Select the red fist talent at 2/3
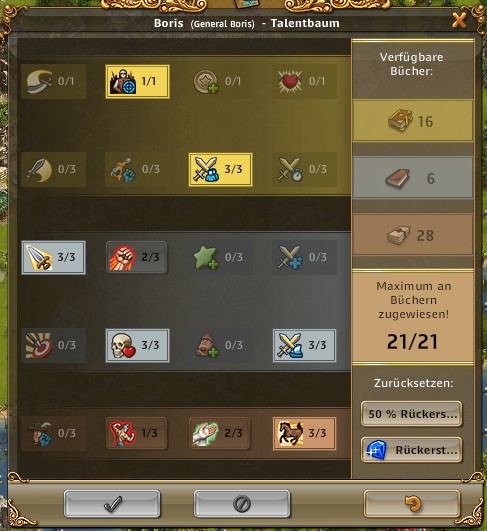 click(x=137, y=257)
